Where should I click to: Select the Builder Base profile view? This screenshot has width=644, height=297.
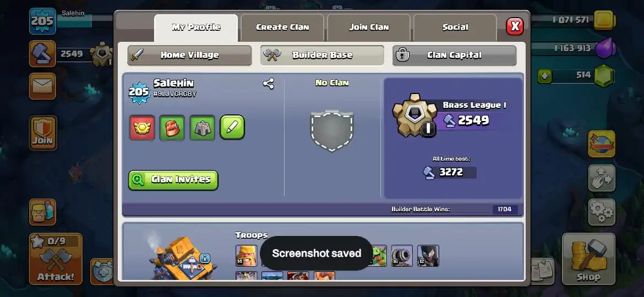pos(322,55)
